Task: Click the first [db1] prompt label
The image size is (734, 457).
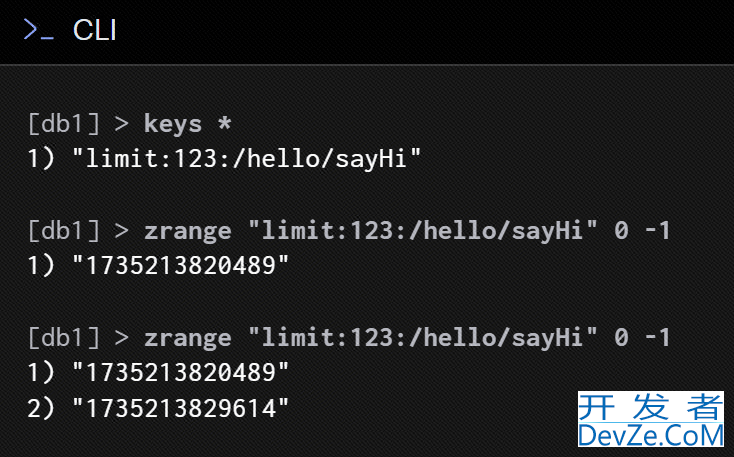Action: [64, 124]
